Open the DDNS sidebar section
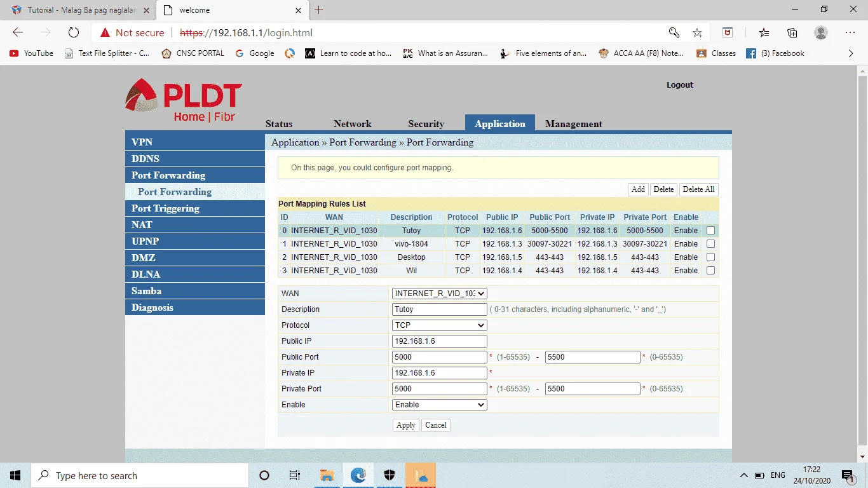 tap(195, 159)
